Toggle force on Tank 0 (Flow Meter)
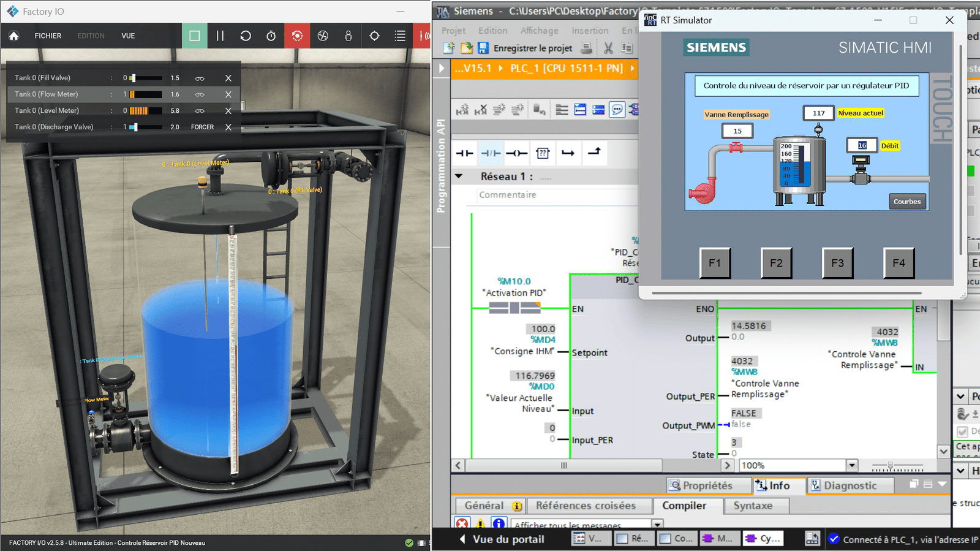Screen dimensions: 980x551 point(200,94)
